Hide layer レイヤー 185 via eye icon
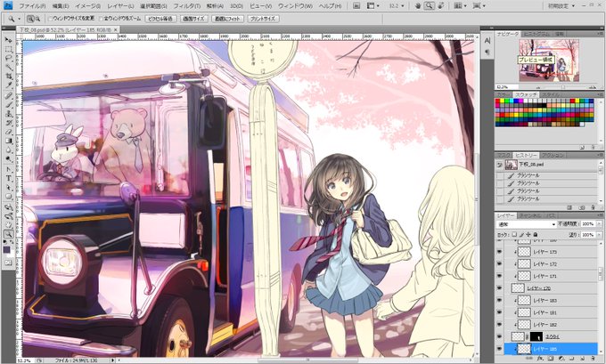 [x=499, y=349]
